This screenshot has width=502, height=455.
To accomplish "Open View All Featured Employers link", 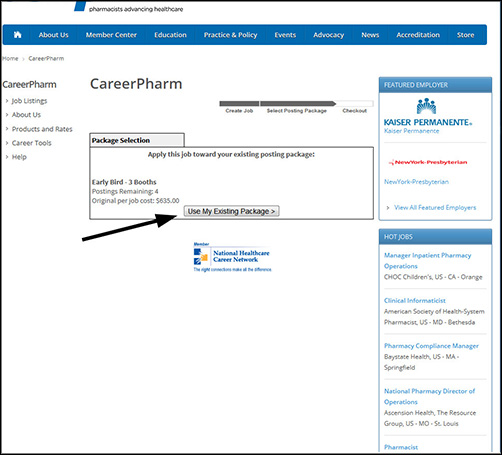I will coord(435,207).
